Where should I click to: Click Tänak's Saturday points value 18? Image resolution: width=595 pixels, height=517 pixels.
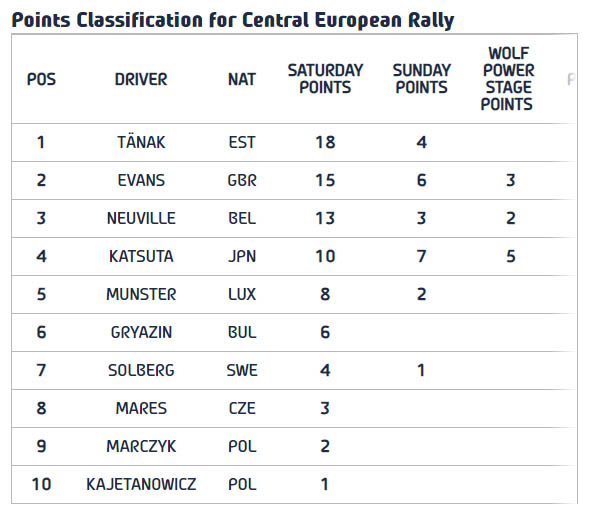[x=325, y=142]
